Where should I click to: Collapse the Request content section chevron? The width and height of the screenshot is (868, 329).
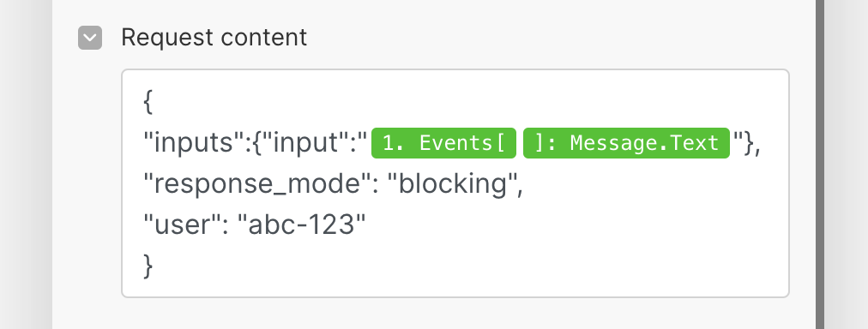(90, 38)
